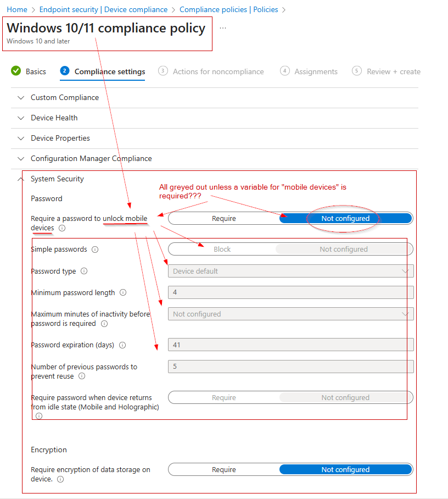Image resolution: width=448 pixels, height=499 pixels.
Task: Open the Assignments step
Action: click(x=316, y=71)
